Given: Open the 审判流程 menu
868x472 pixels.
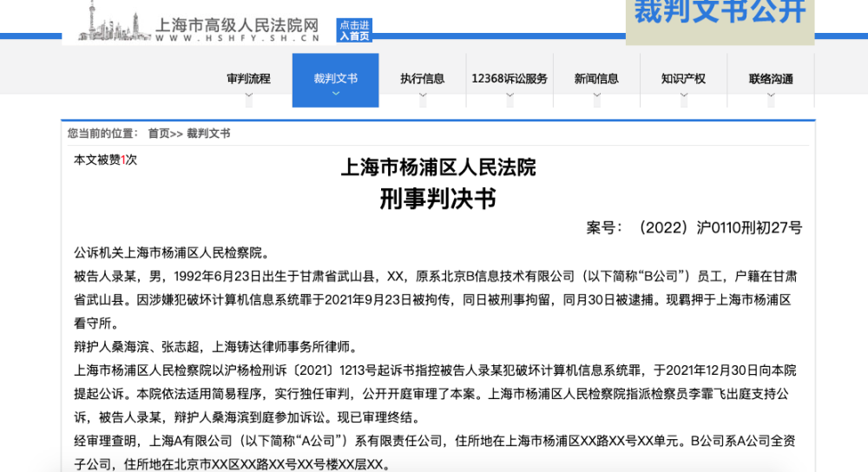Looking at the screenshot, I should (x=248, y=79).
